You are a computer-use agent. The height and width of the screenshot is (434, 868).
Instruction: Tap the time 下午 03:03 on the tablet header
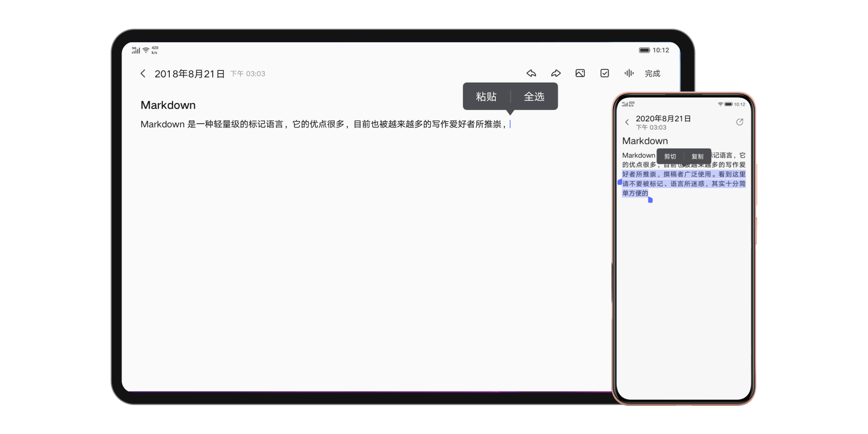(x=248, y=74)
